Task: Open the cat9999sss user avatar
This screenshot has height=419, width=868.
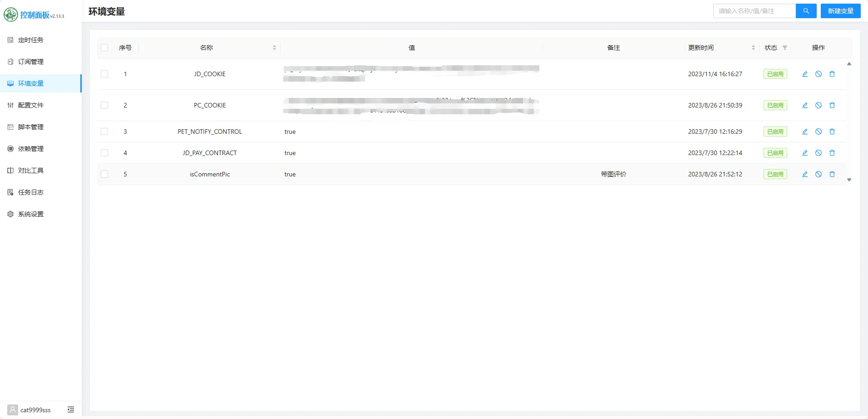Action: [13, 410]
